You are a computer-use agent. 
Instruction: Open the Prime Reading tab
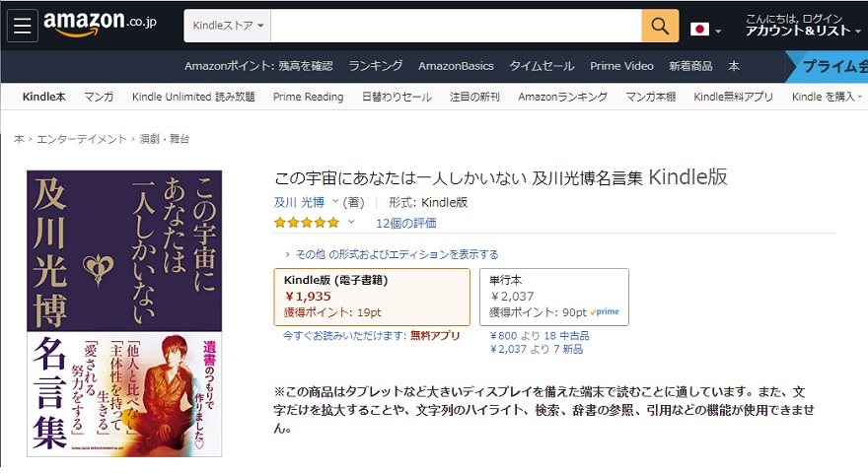308,97
